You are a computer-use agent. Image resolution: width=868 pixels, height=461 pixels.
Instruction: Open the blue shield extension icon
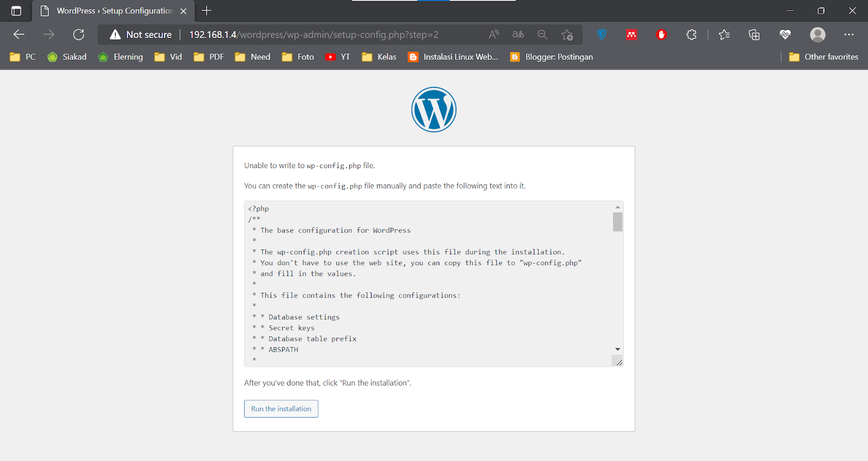pos(602,35)
